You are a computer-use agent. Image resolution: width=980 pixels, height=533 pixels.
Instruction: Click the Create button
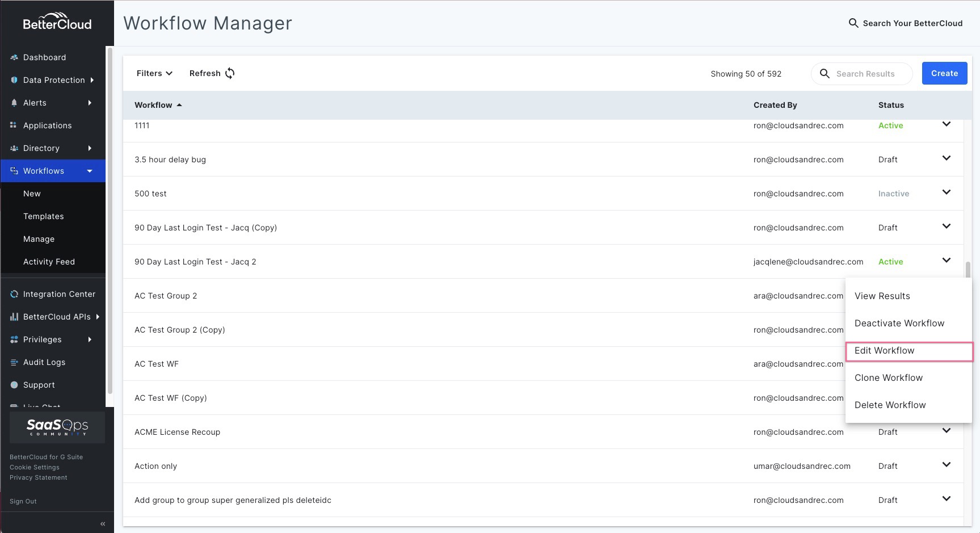coord(944,73)
